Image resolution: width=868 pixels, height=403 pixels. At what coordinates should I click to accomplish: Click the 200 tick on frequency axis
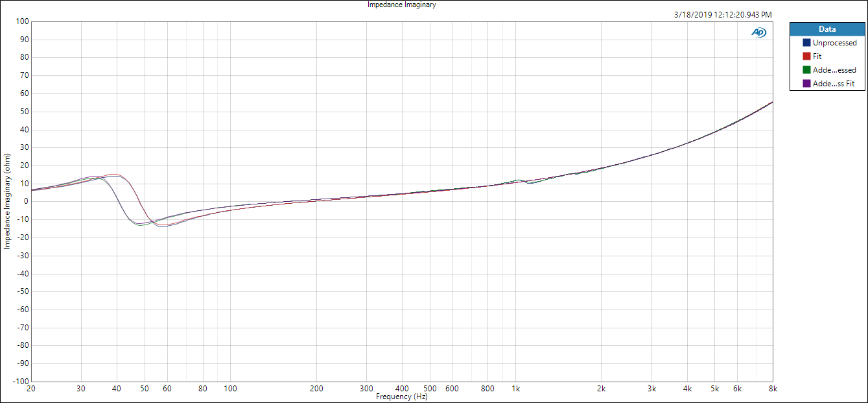(316, 389)
